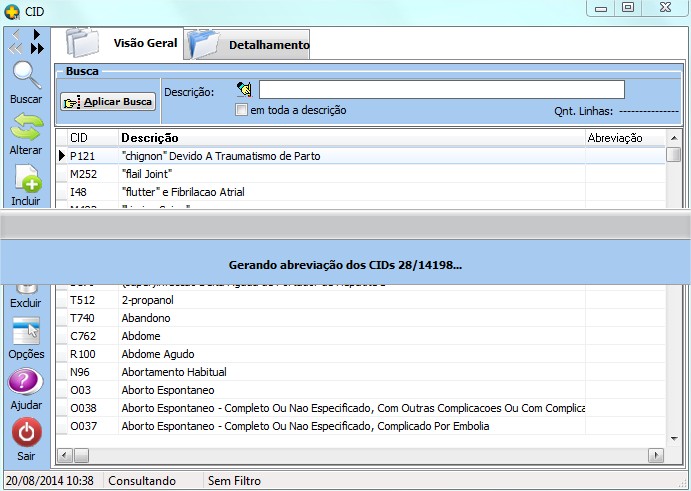Click the Alterar green arrows icon
This screenshot has width=691, height=491.
point(25,128)
